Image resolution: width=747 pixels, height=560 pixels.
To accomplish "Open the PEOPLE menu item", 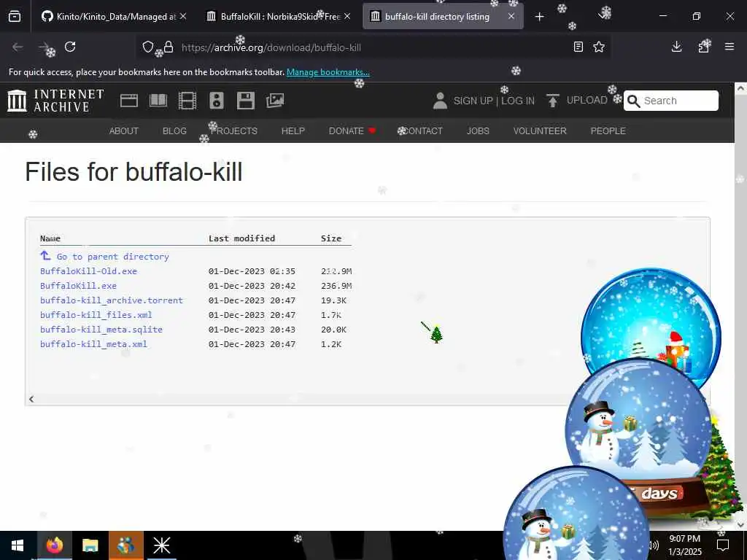I will [608, 131].
